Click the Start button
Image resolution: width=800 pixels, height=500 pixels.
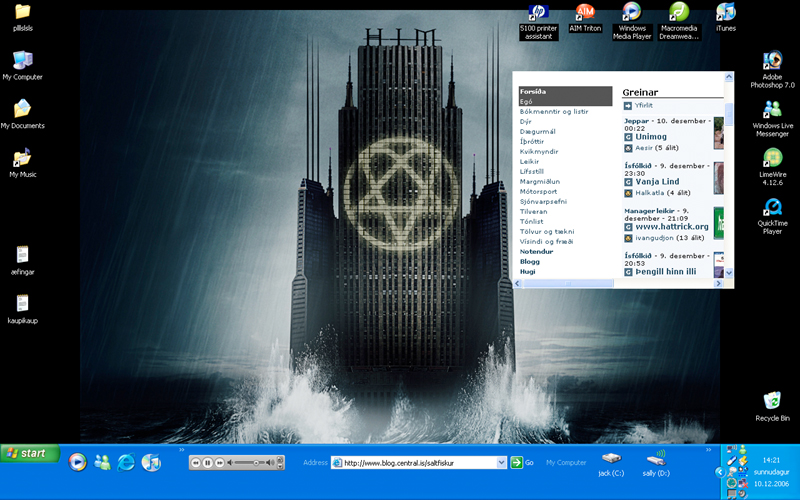pyautogui.click(x=30, y=453)
